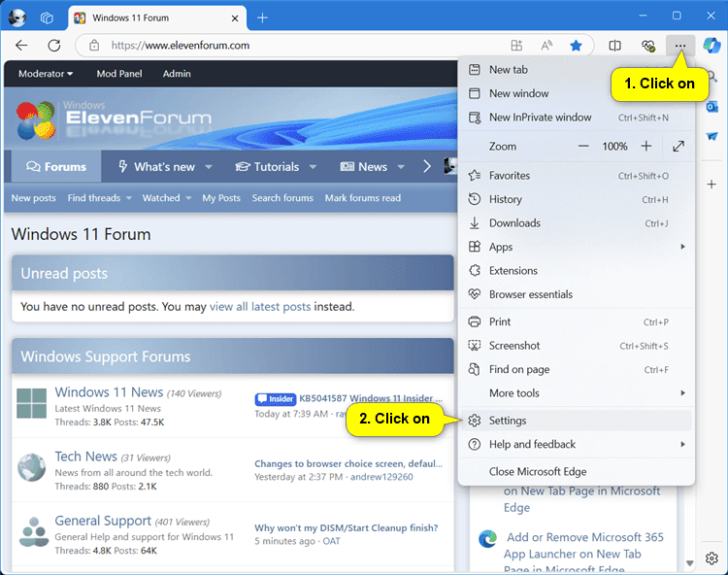Open Mod Panel link
This screenshot has height=575, width=728.
pyautogui.click(x=119, y=74)
